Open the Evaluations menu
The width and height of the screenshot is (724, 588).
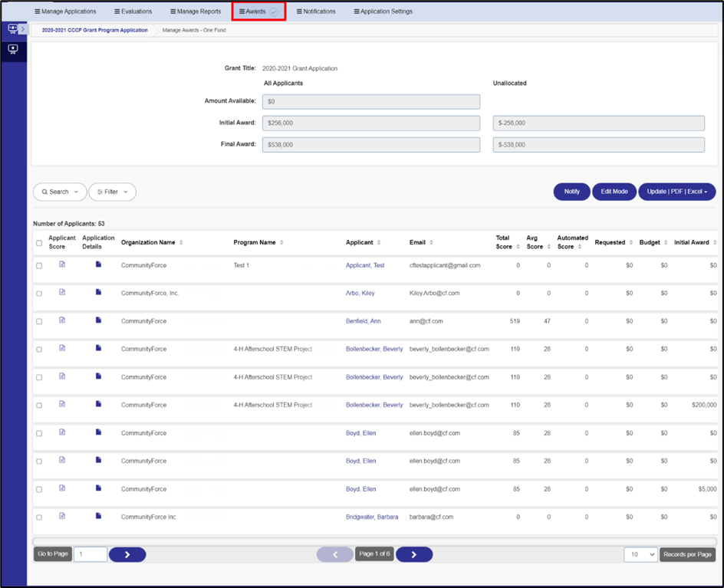[133, 11]
